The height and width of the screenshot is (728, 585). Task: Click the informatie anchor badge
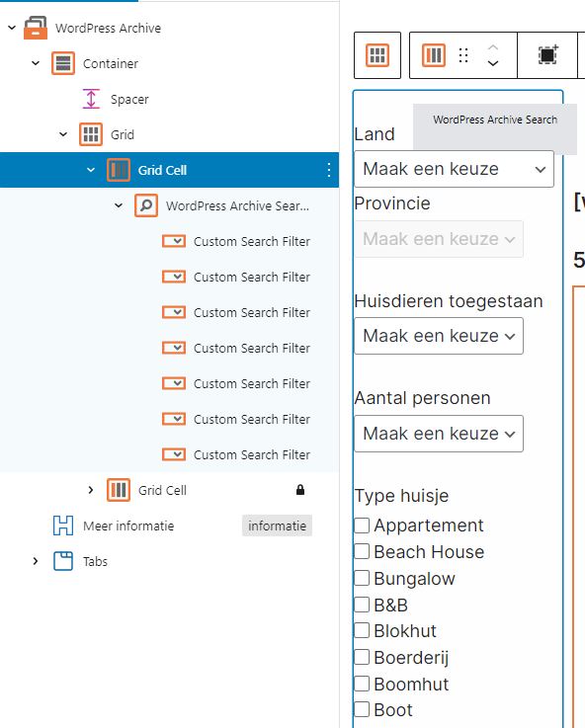277,526
